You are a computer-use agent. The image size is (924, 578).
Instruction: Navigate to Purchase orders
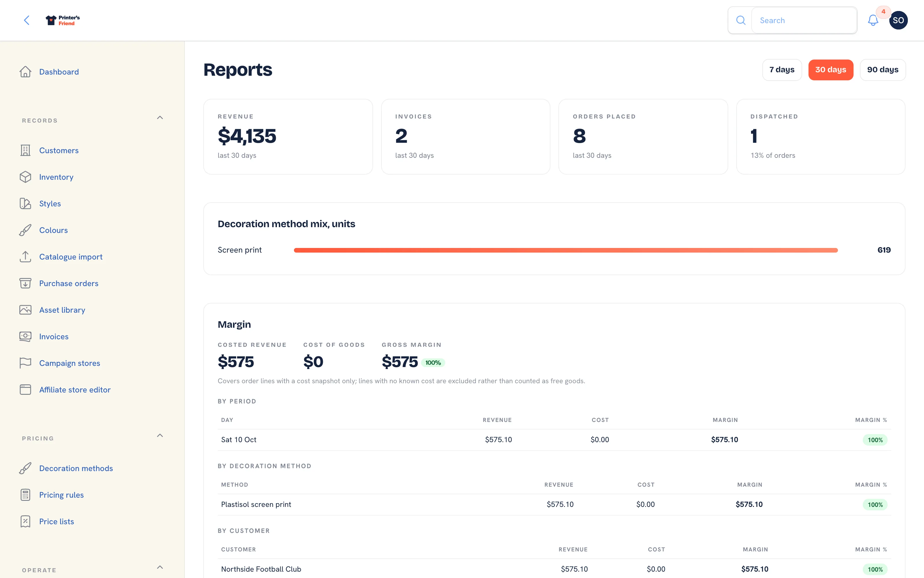coord(69,283)
